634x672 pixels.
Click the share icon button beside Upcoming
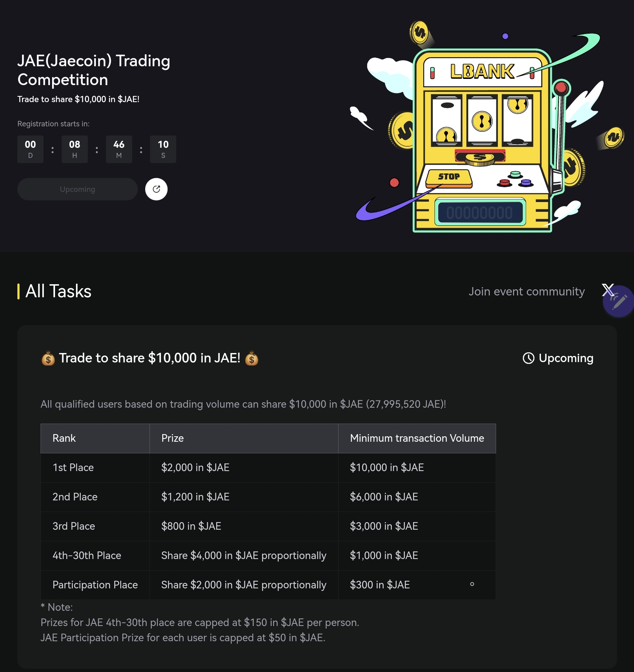tap(156, 189)
